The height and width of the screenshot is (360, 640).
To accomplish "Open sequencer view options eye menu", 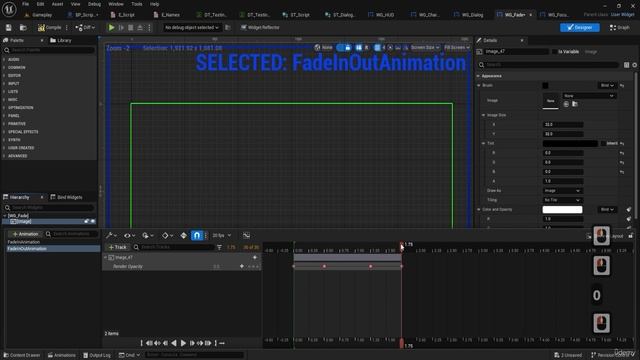I will [129, 236].
